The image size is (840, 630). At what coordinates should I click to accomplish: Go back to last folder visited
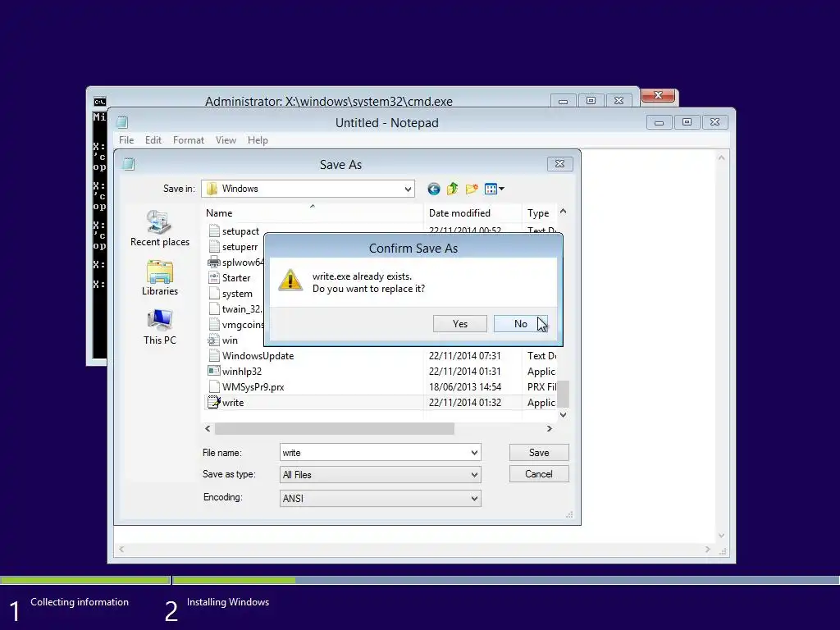click(434, 189)
